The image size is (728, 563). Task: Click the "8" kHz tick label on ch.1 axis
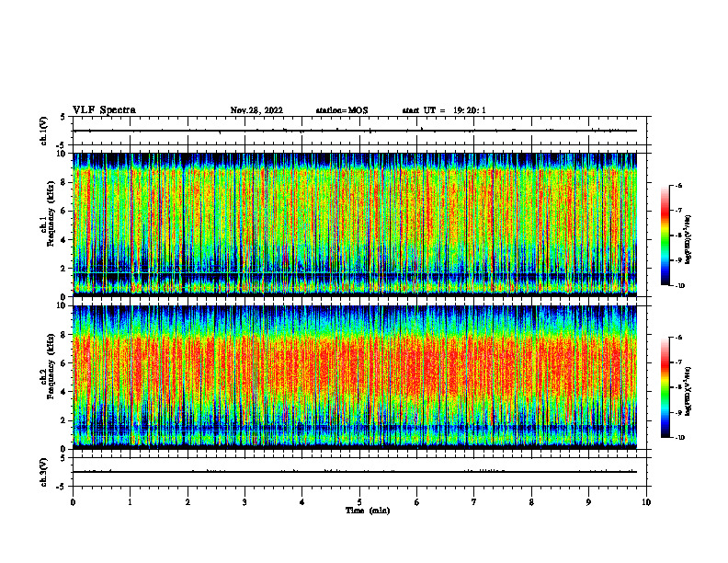(64, 182)
